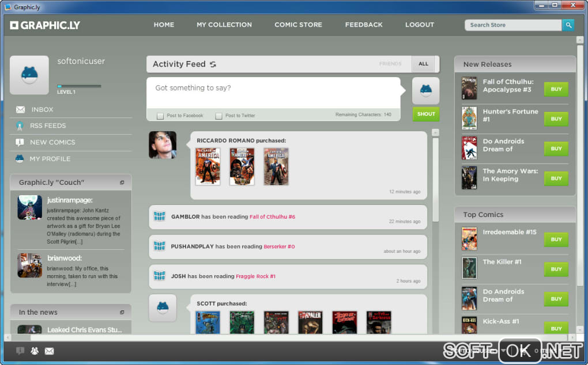Click softonicuser's large profile avatar
The width and height of the screenshot is (588, 365).
[29, 75]
